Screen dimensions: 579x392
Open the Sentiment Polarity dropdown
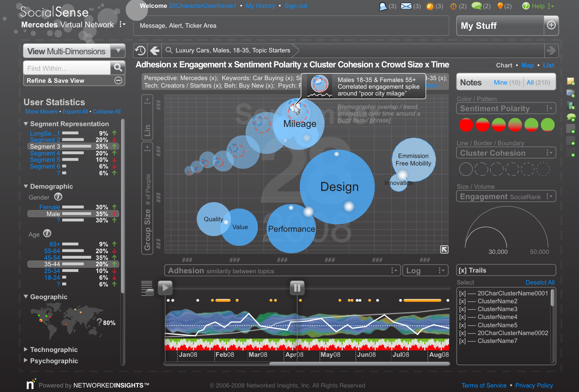(x=549, y=108)
